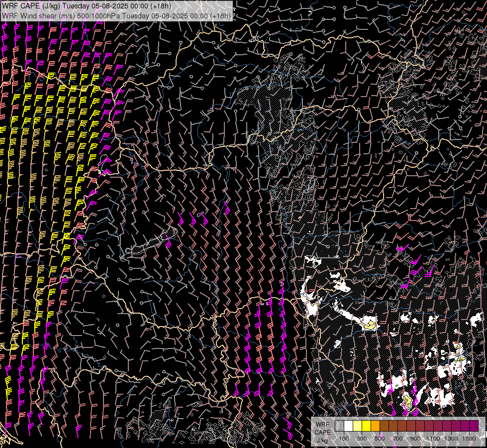Viewport: 487px width, 448px height.
Task: Click the purple final legend swatch above 1500
Action: (474, 426)
